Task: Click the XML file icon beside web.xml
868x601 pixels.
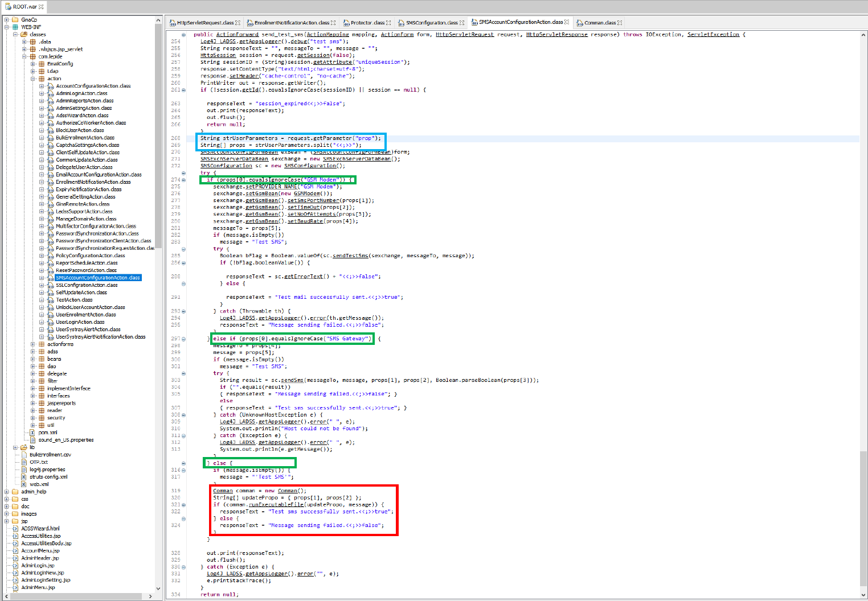Action: tap(24, 484)
